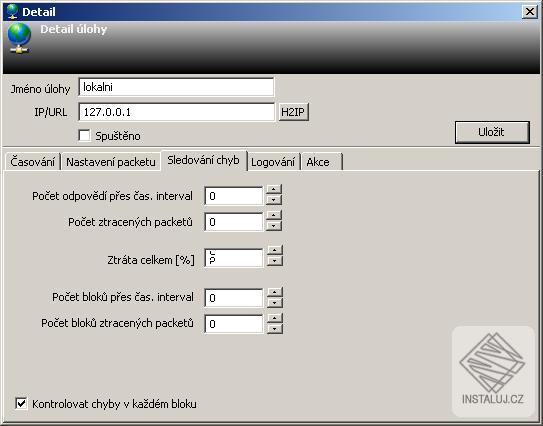Decrease Počet odpovědí přes čas. interval
Viewport: 543px width, 426px height.
click(x=274, y=200)
